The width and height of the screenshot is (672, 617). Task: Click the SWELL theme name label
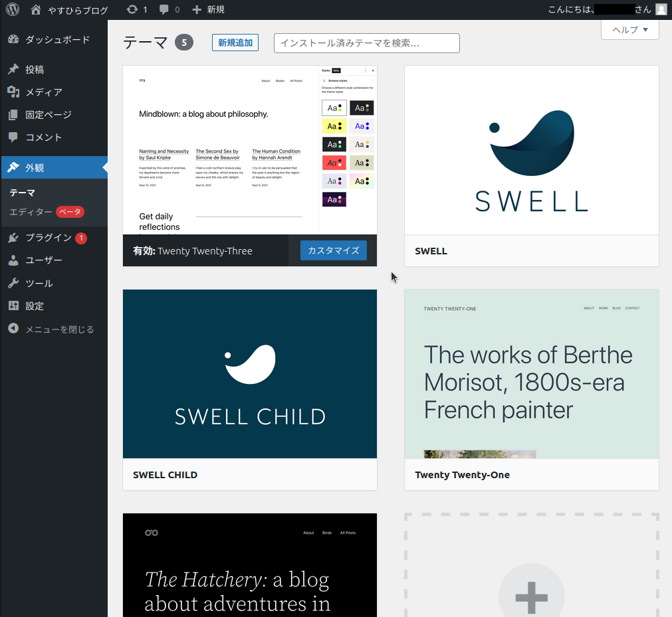coord(431,251)
